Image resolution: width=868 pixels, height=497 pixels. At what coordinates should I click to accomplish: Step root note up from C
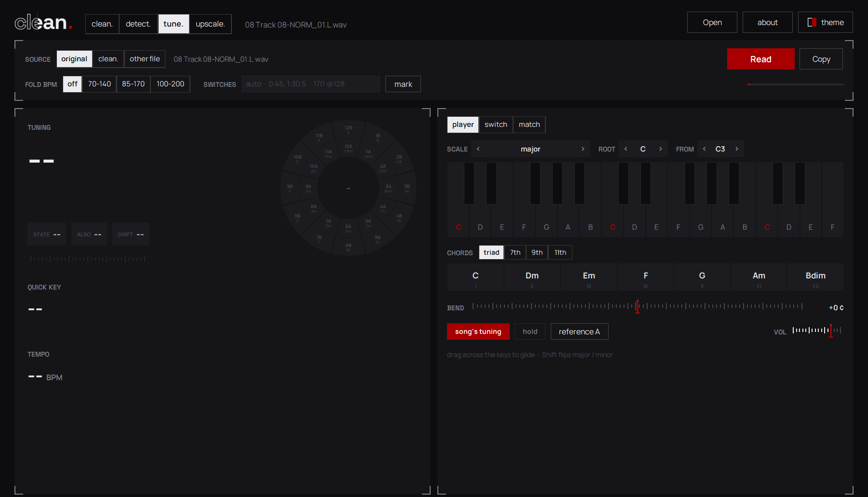[x=660, y=149]
